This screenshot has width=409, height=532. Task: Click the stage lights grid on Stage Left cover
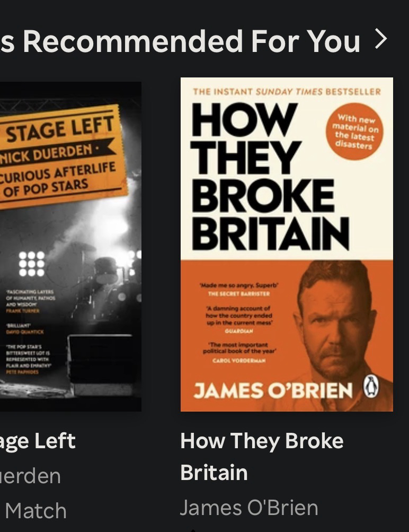click(x=32, y=264)
